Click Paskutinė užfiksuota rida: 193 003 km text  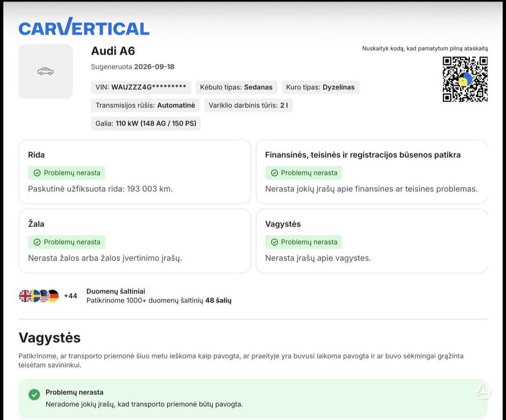(100, 189)
